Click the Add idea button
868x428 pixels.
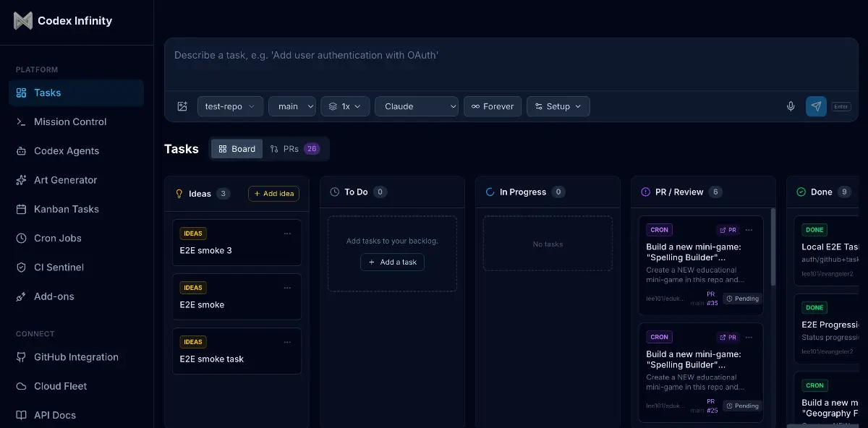273,194
